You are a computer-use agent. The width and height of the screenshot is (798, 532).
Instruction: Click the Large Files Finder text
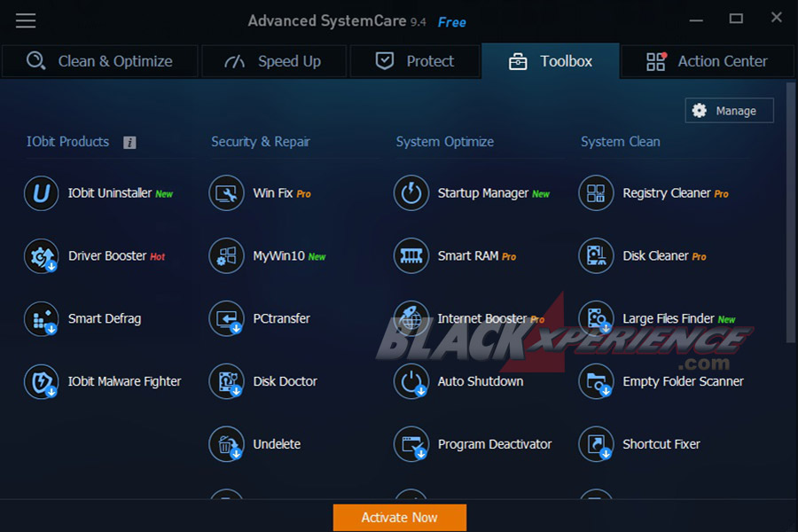pos(669,318)
